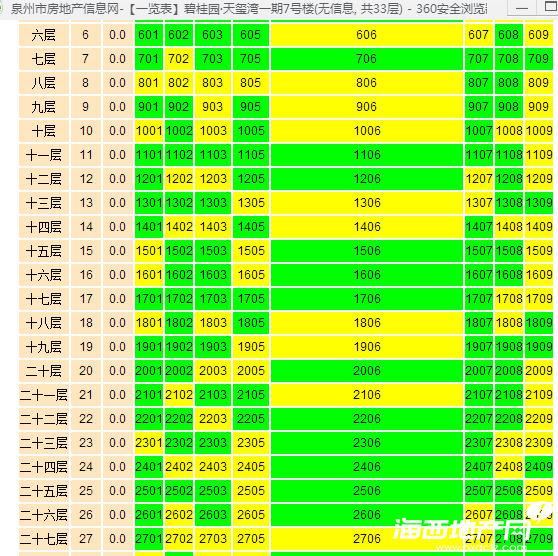This screenshot has height=556, width=558.
Task: Open unit 2607 yellow cell
Action: pos(479,515)
